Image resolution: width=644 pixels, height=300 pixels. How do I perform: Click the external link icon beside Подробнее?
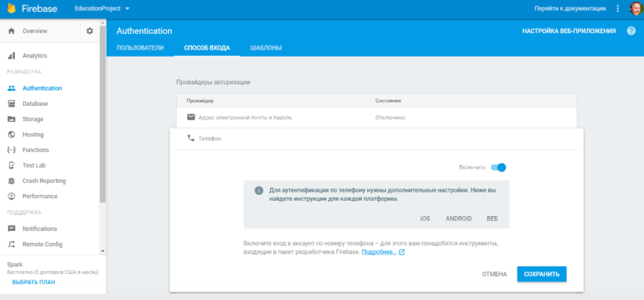[x=401, y=253]
